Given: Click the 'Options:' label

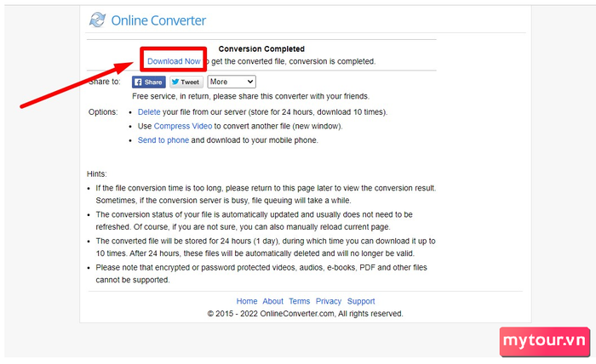Looking at the screenshot, I should click(x=103, y=112).
